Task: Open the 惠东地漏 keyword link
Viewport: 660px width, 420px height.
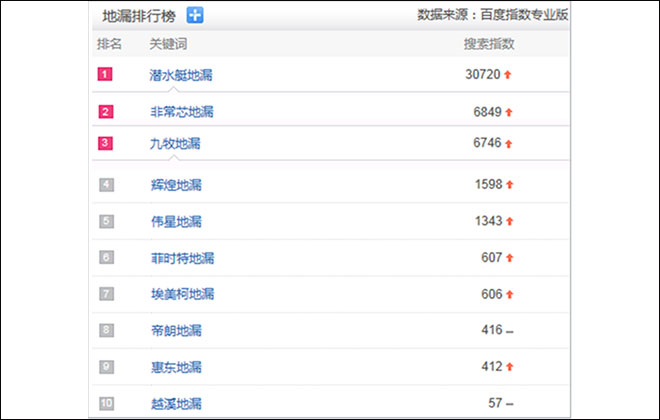Action: click(176, 367)
